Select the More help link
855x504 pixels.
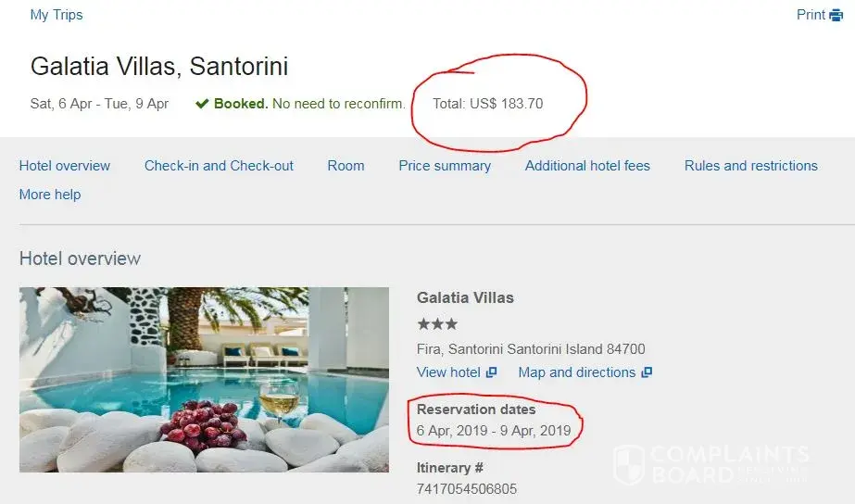50,195
